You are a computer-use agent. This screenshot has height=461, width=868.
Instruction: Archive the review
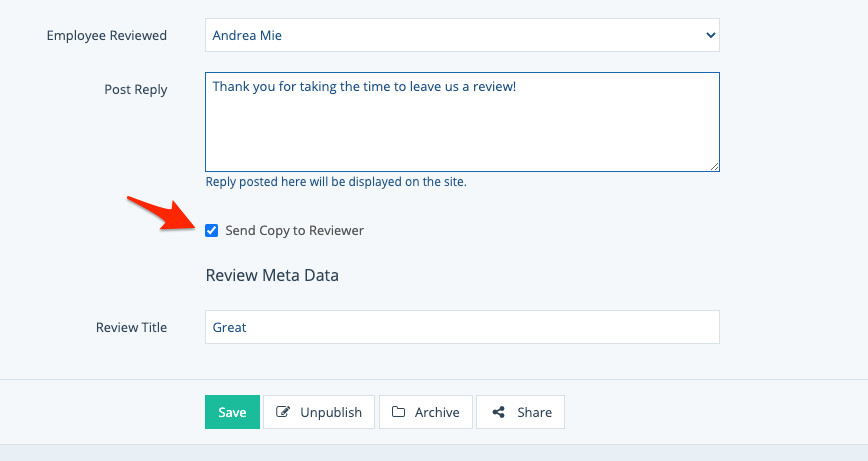click(x=427, y=412)
